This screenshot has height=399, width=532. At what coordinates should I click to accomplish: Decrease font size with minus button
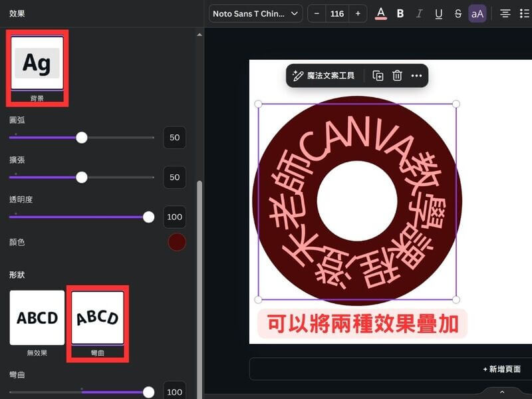(317, 13)
